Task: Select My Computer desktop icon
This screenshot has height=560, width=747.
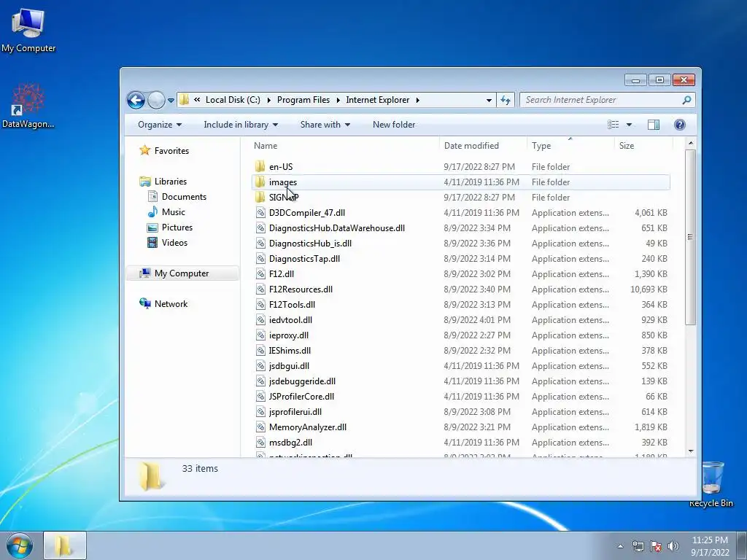Action: [28, 31]
